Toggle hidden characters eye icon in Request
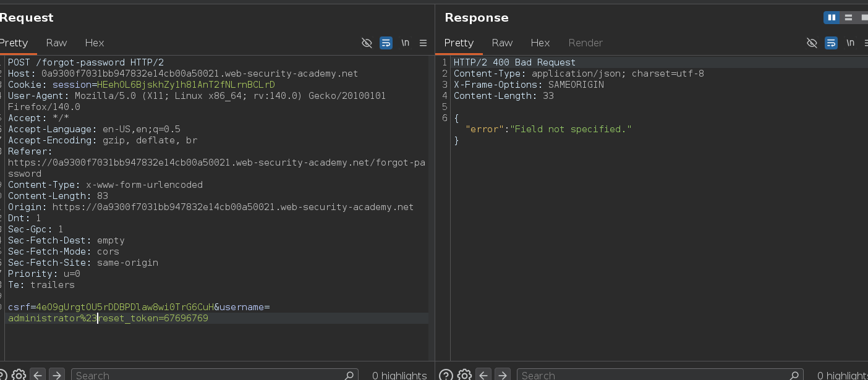Image resolution: width=868 pixels, height=380 pixels. point(367,43)
